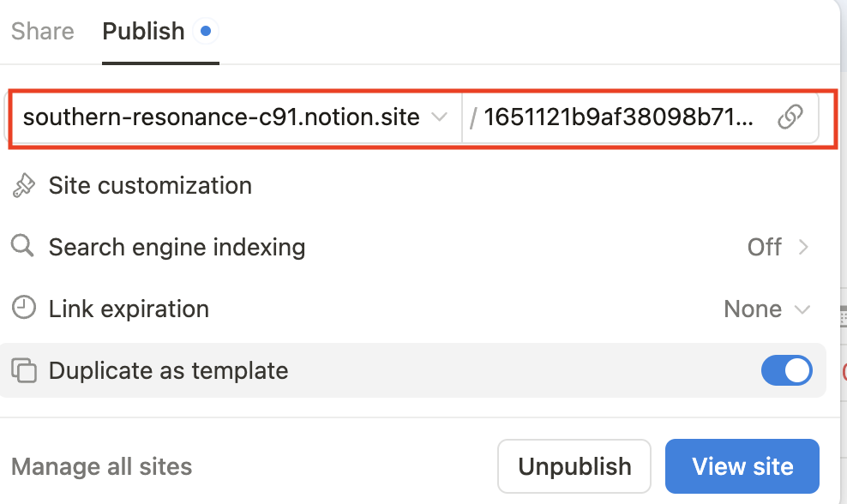Click the blue dot beside Publish
This screenshot has width=847, height=504.
[205, 32]
